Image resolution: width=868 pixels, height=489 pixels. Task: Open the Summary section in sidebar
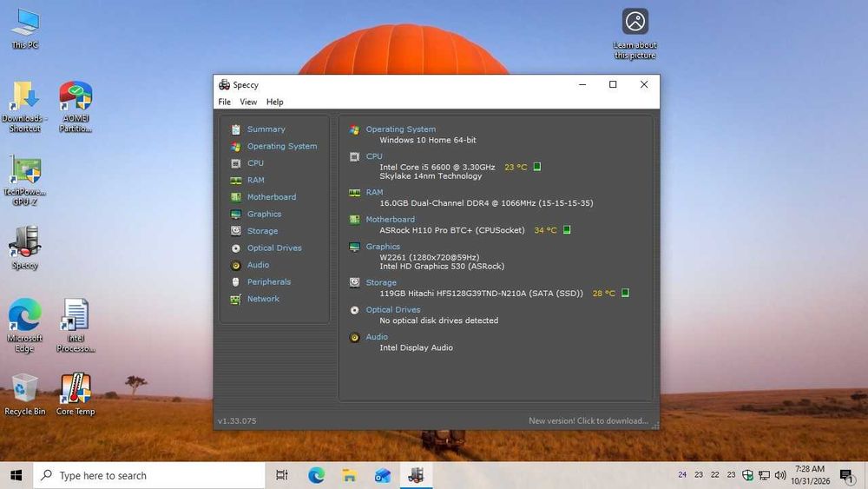click(266, 129)
